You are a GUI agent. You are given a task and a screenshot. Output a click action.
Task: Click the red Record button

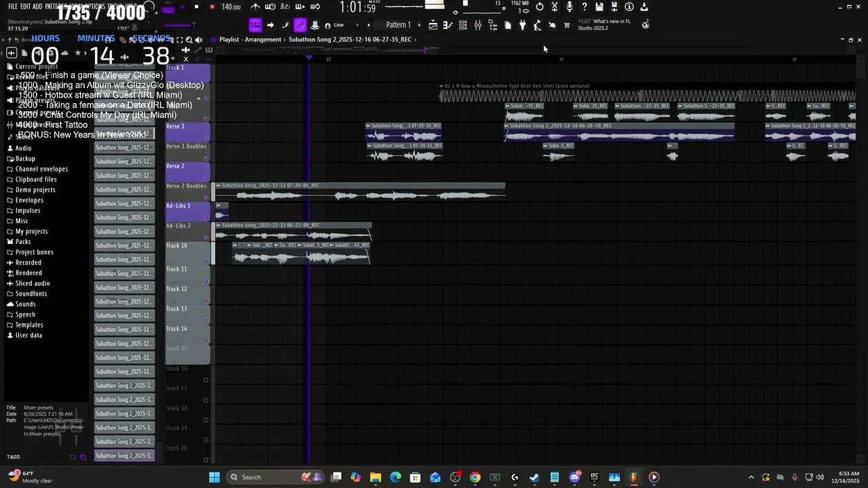[x=212, y=7]
